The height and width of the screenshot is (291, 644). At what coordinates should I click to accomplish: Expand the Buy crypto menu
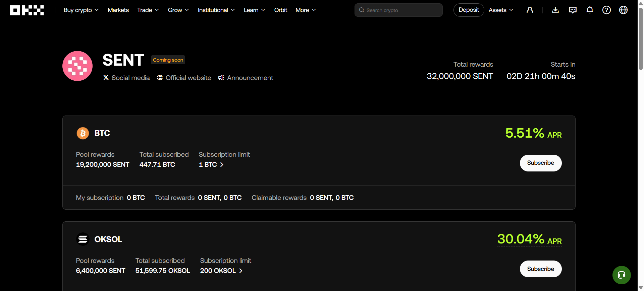tap(81, 10)
